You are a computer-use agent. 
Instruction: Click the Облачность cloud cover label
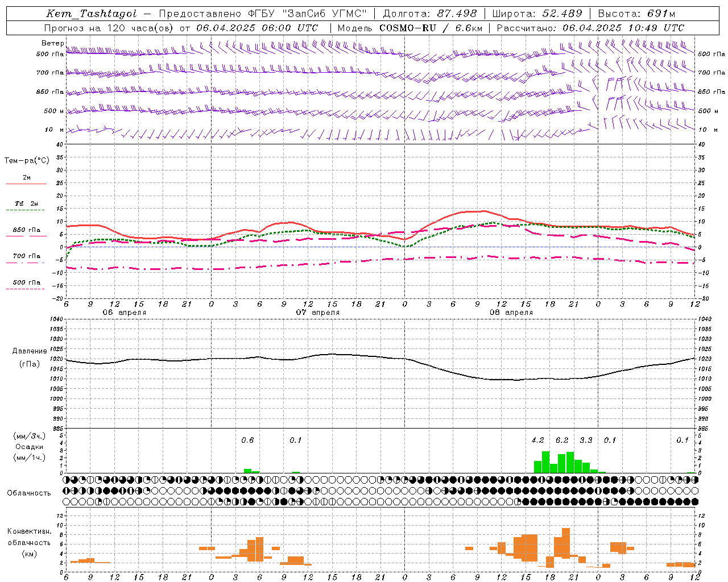29,493
